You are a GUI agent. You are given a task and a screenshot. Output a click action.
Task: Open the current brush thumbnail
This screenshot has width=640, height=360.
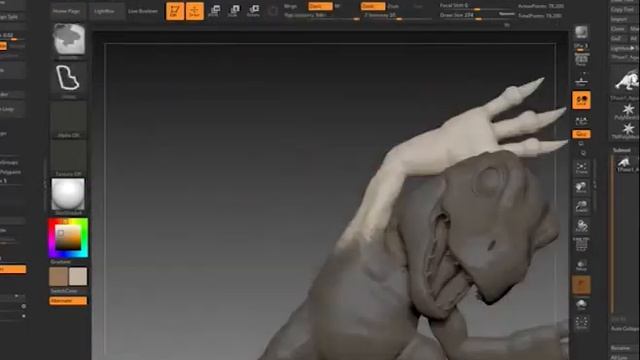coord(69,40)
